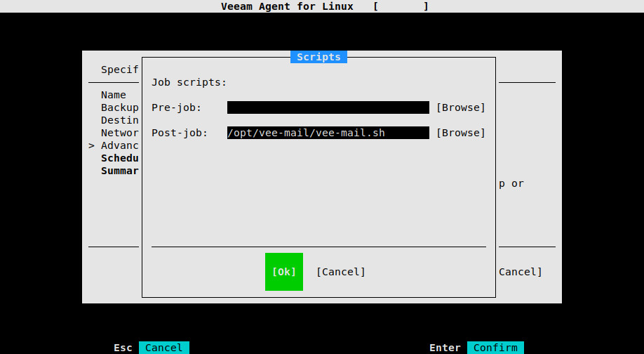The image size is (644, 354).
Task: Click the Enter Confirm hint in footer
Action: click(x=476, y=348)
